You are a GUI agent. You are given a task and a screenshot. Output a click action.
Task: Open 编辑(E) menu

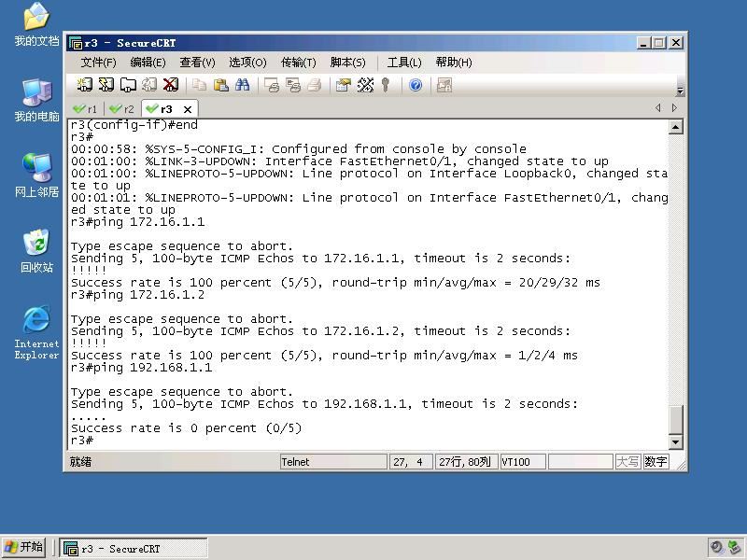pos(148,63)
